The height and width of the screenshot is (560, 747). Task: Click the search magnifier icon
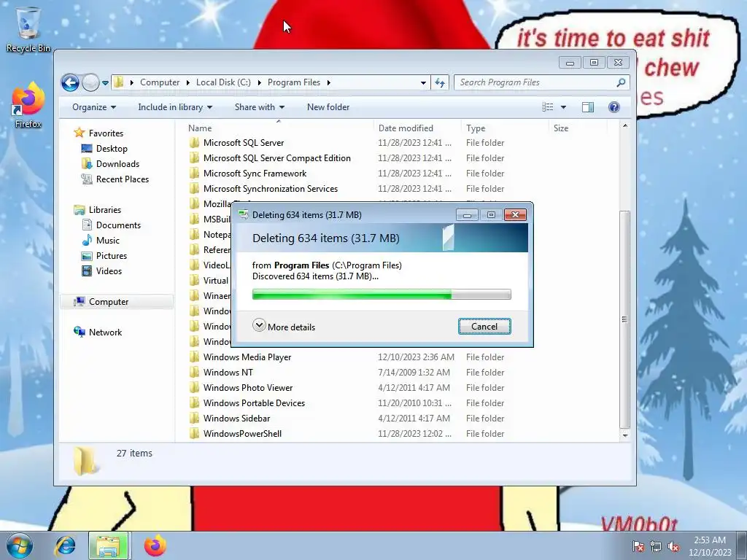tap(621, 82)
